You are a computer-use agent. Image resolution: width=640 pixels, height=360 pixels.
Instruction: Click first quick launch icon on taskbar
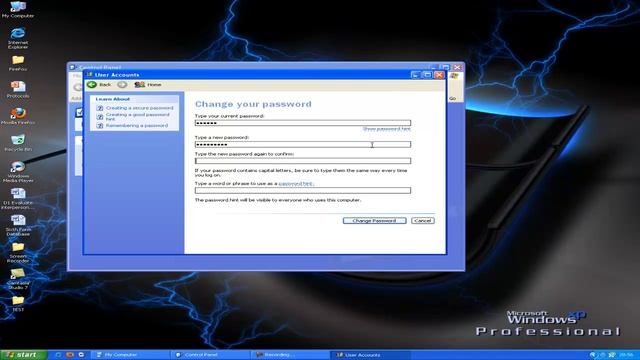(58, 355)
